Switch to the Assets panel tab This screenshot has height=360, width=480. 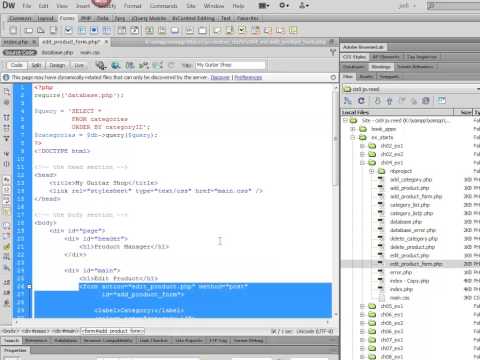(x=366, y=77)
